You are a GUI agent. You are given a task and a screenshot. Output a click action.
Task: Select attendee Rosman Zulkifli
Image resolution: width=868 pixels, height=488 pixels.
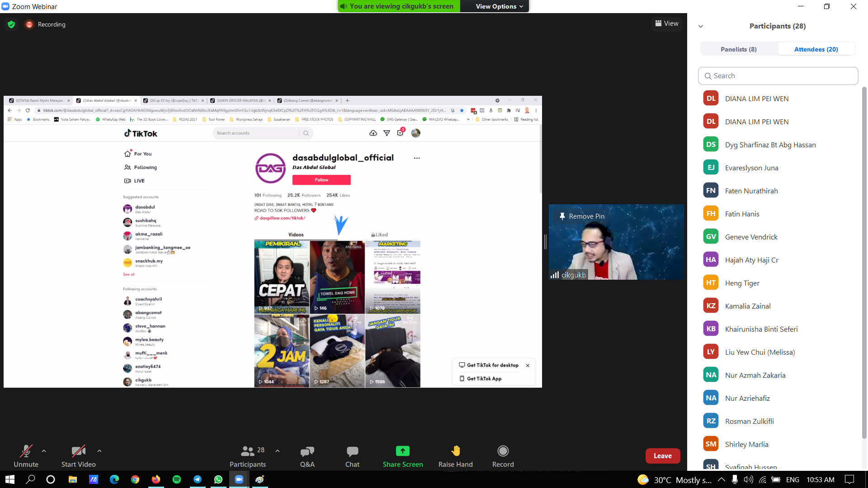(x=778, y=421)
